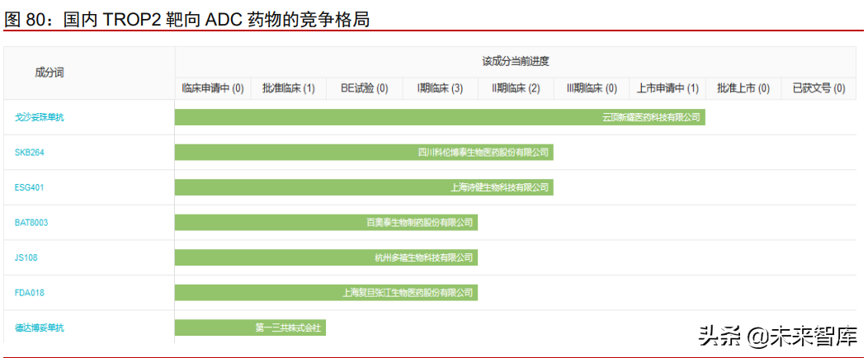Image resolution: width=868 pixels, height=358 pixels.
Task: Choose the I期临床 (3) stage header
Action: 440,88
